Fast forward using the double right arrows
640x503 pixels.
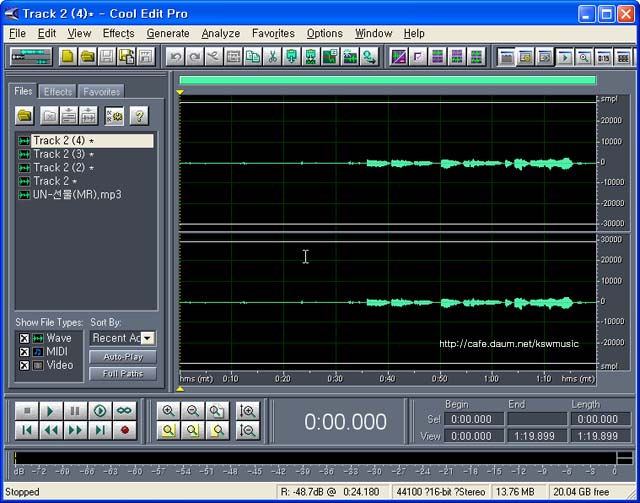[75, 430]
